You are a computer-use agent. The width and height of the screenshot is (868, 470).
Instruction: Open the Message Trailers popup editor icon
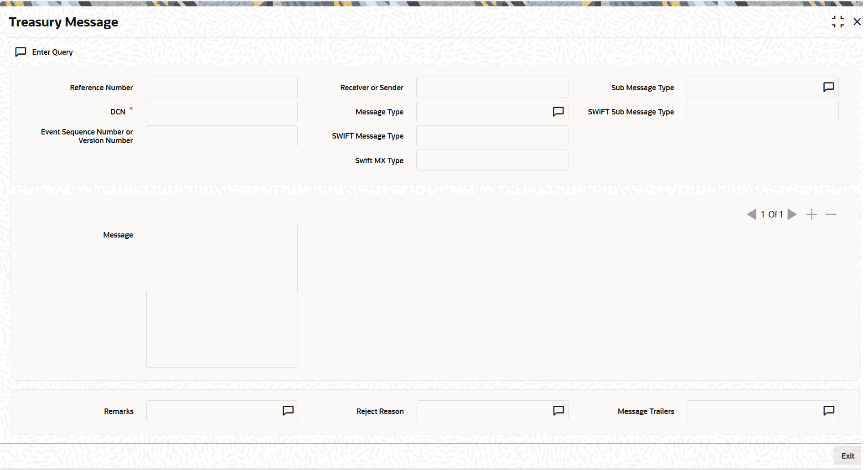[x=829, y=411]
